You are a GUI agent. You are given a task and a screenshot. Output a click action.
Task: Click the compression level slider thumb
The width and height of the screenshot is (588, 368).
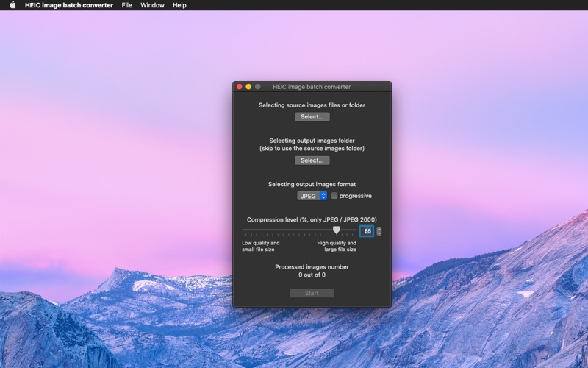[x=337, y=230]
